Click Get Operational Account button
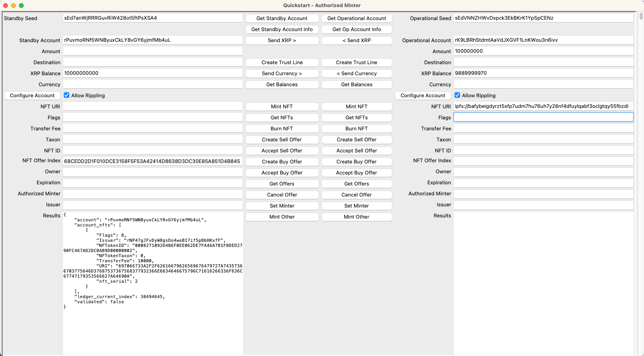Viewport: 644px width, 356px height. coord(356,18)
